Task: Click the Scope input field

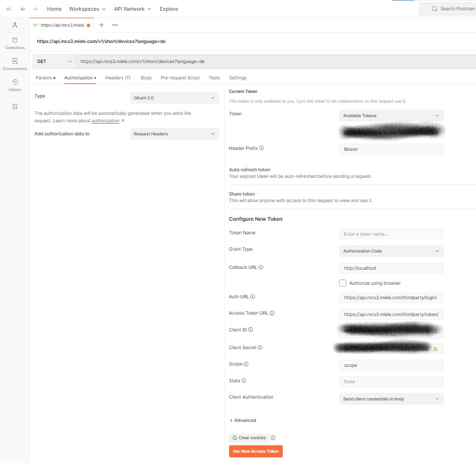Action: click(392, 365)
